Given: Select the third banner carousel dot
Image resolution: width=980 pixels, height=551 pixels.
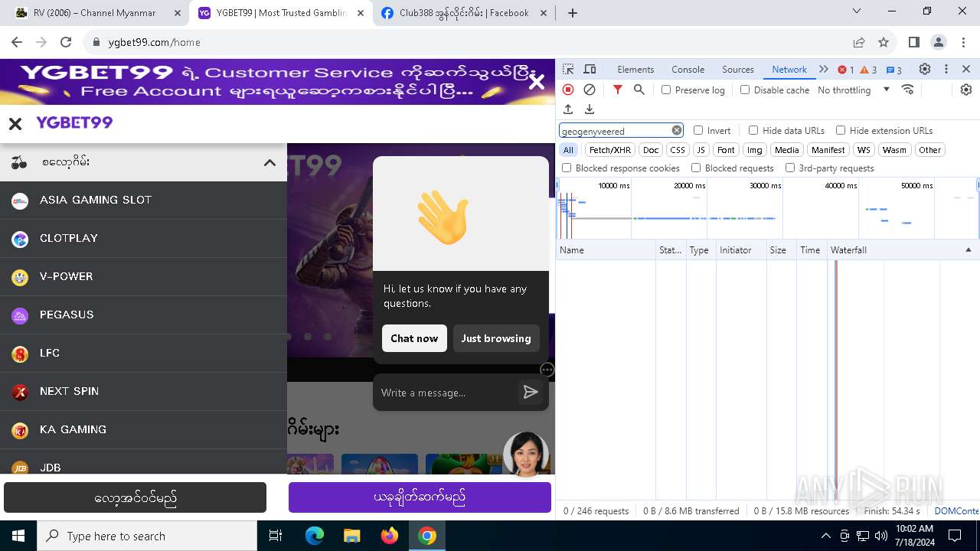Looking at the screenshot, I should coord(328,336).
